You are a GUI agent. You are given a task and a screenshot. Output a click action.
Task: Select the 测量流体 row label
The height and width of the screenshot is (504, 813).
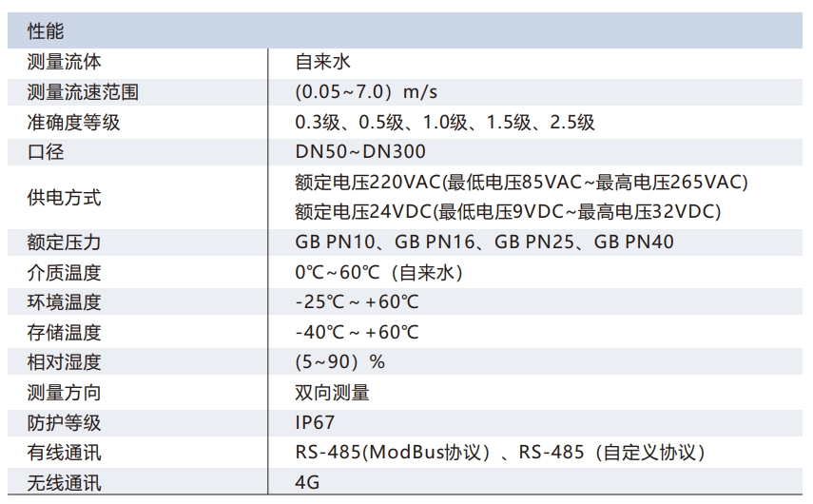pyautogui.click(x=65, y=63)
